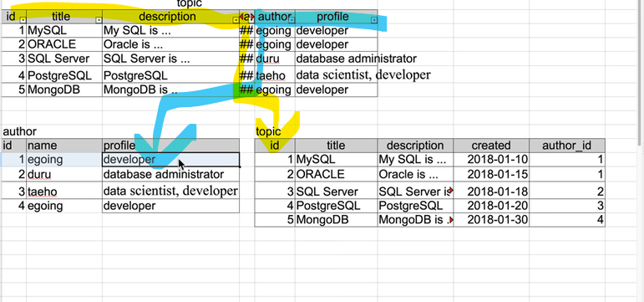Open the profile column filter dropdown
Screen dimensions: 644x302
[x=373, y=19]
